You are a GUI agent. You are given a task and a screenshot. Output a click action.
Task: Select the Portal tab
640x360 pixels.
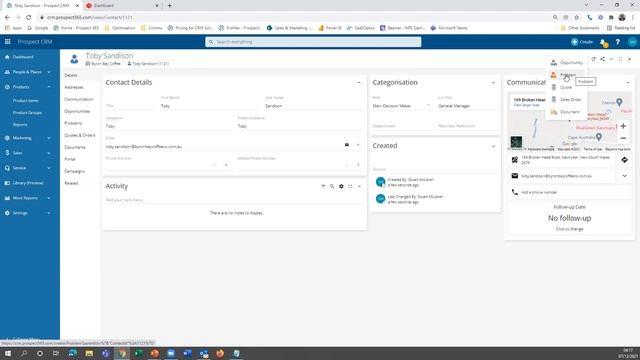[x=70, y=159]
